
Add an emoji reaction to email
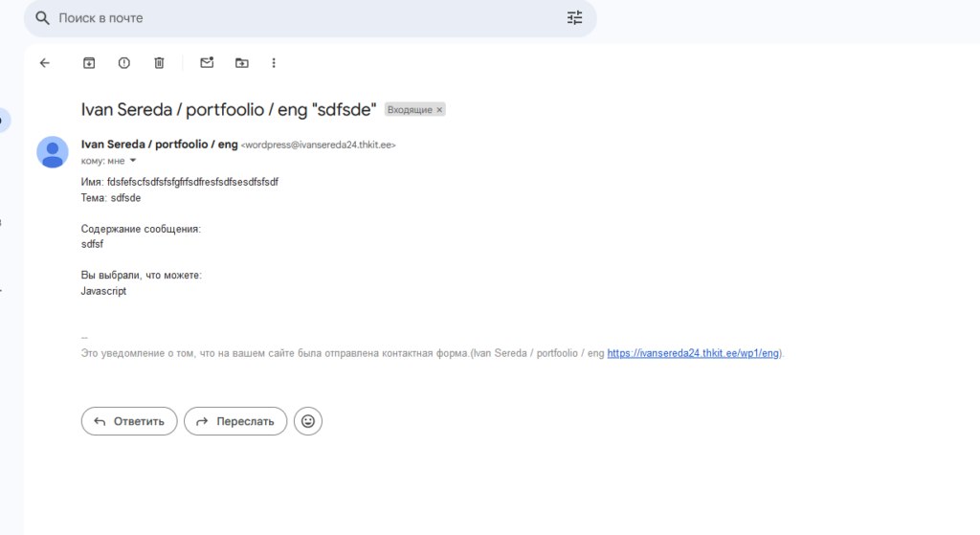pos(308,421)
